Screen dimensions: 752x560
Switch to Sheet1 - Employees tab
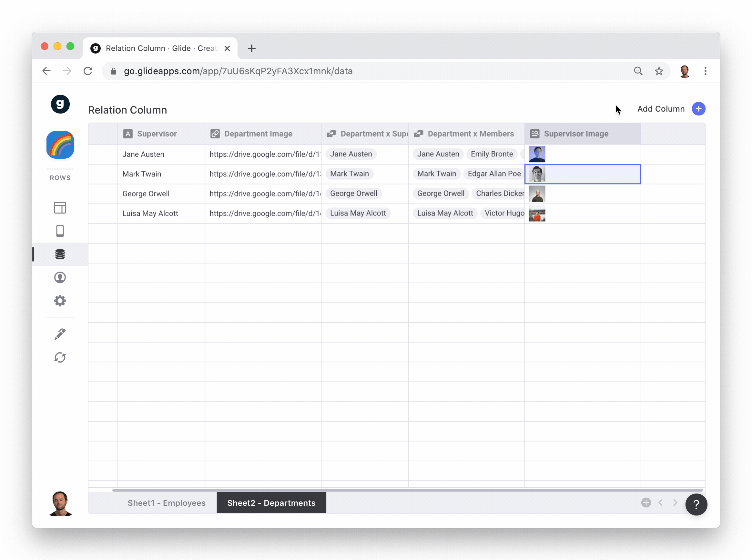coord(166,503)
